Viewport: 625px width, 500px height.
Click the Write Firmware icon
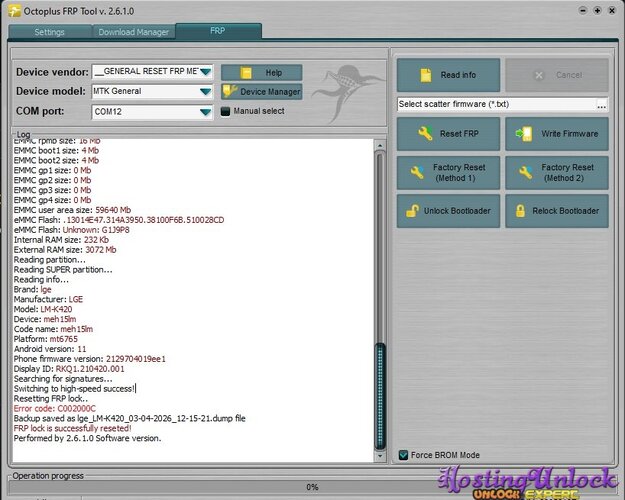pos(522,134)
